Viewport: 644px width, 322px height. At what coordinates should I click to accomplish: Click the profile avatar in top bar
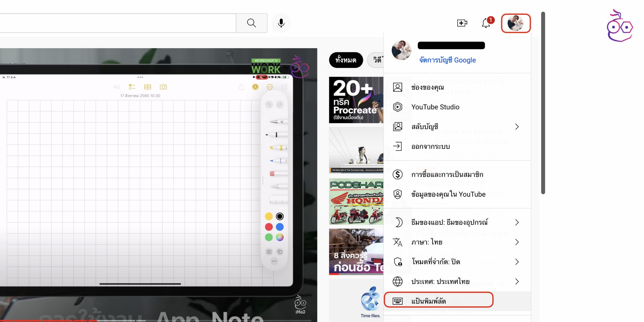coord(515,23)
